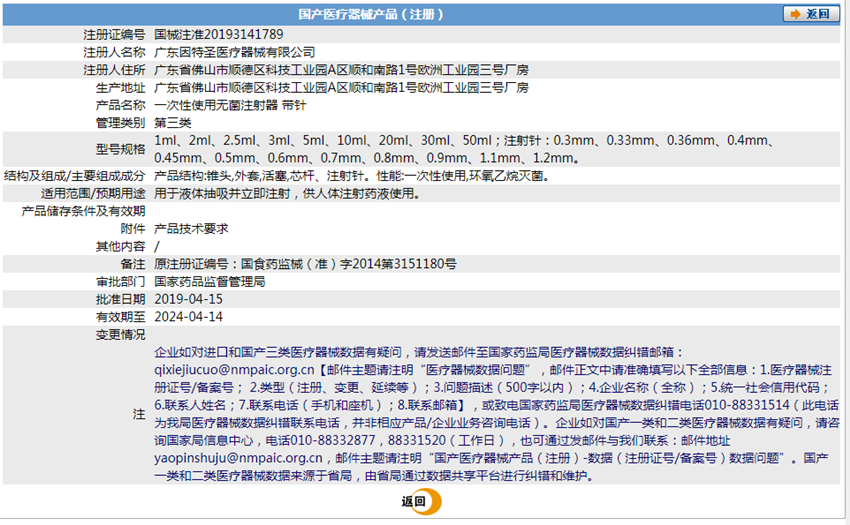The width and height of the screenshot is (850, 525).
Task: Click the orange arrow icon in header 返回 button
Action: click(795, 14)
